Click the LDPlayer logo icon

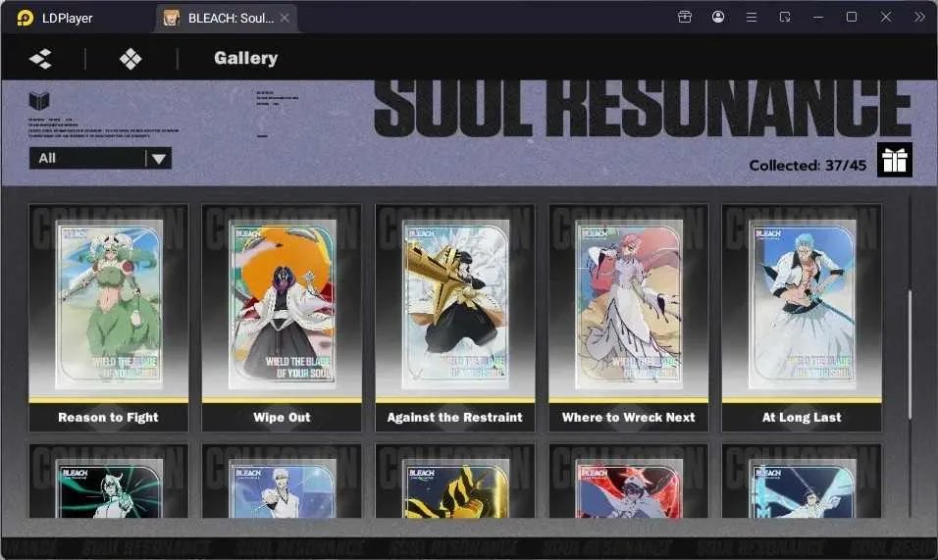26,18
